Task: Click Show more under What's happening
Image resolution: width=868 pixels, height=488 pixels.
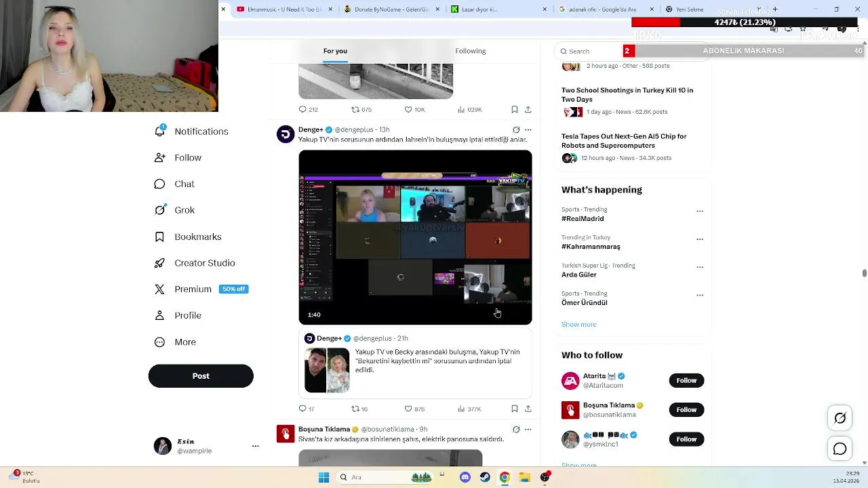Action: [x=579, y=324]
